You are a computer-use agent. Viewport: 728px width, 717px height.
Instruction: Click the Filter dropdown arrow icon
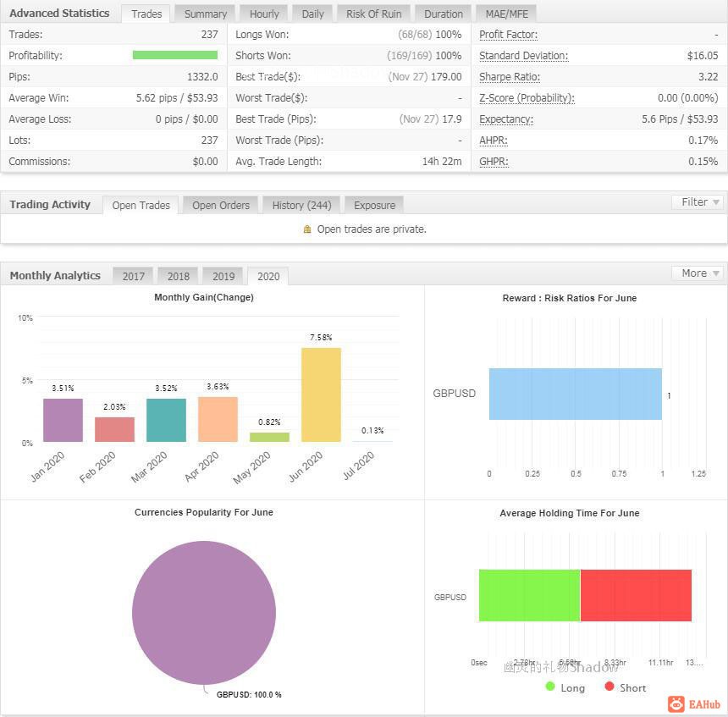pos(716,202)
